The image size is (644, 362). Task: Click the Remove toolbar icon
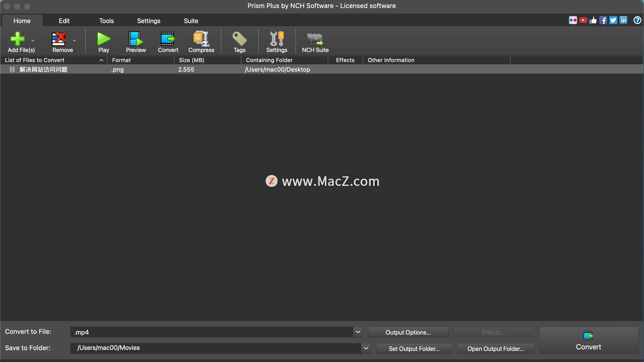tap(59, 39)
